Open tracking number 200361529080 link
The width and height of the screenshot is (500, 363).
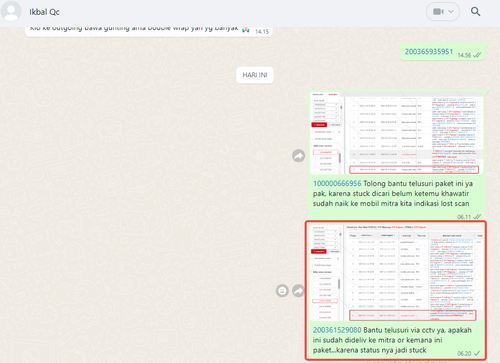tap(337, 330)
